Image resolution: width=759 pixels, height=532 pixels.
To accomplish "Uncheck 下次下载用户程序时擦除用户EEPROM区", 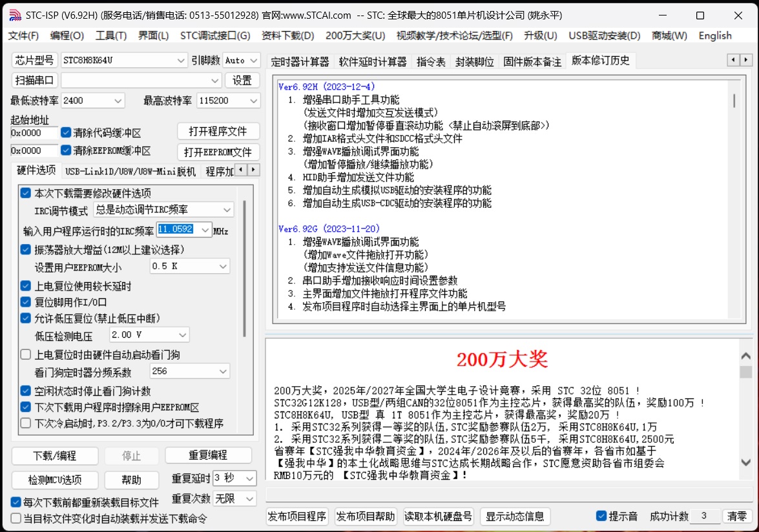I will point(26,407).
